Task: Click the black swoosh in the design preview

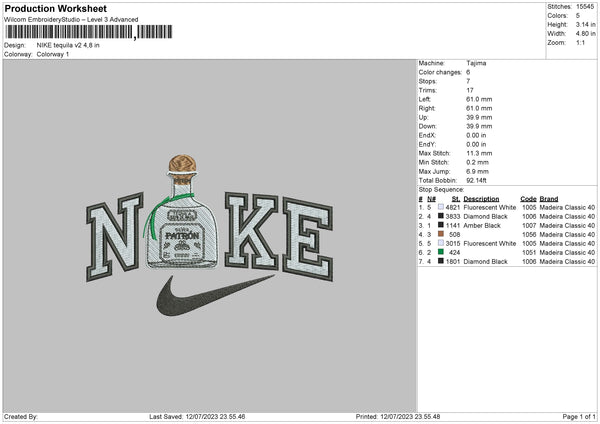Action: coord(215,295)
